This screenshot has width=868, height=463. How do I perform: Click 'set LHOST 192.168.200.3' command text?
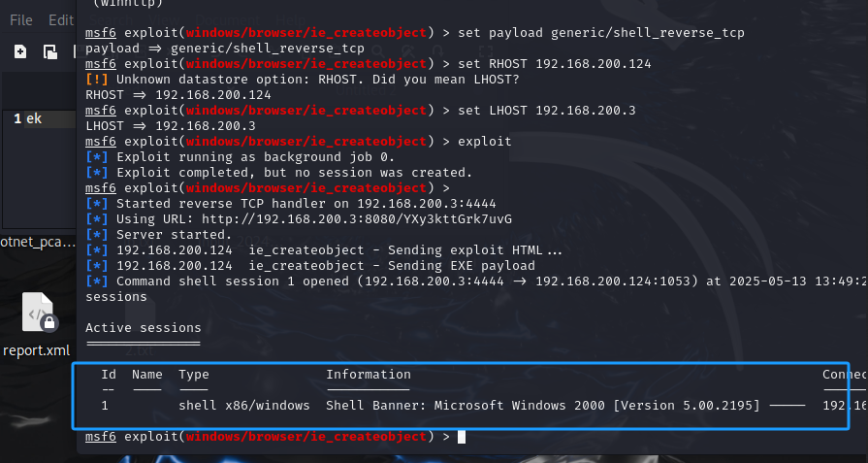tap(547, 111)
